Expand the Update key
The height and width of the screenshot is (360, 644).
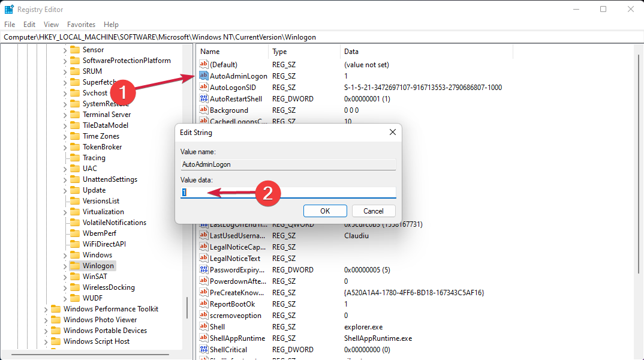(x=65, y=190)
